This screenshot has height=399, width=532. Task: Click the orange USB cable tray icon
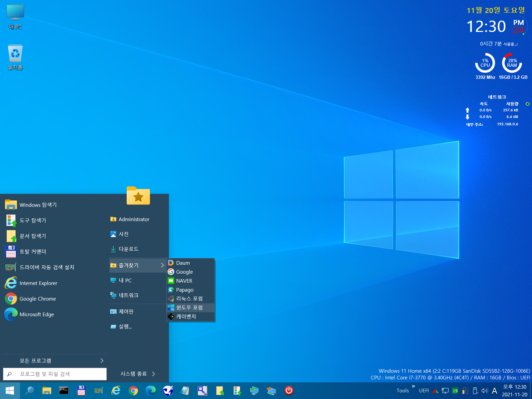point(465,391)
